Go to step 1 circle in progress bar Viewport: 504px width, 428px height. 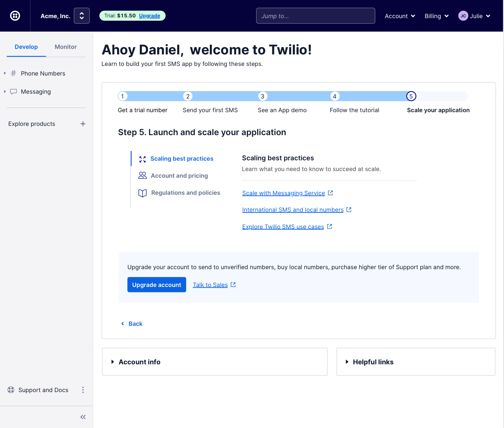pos(123,96)
